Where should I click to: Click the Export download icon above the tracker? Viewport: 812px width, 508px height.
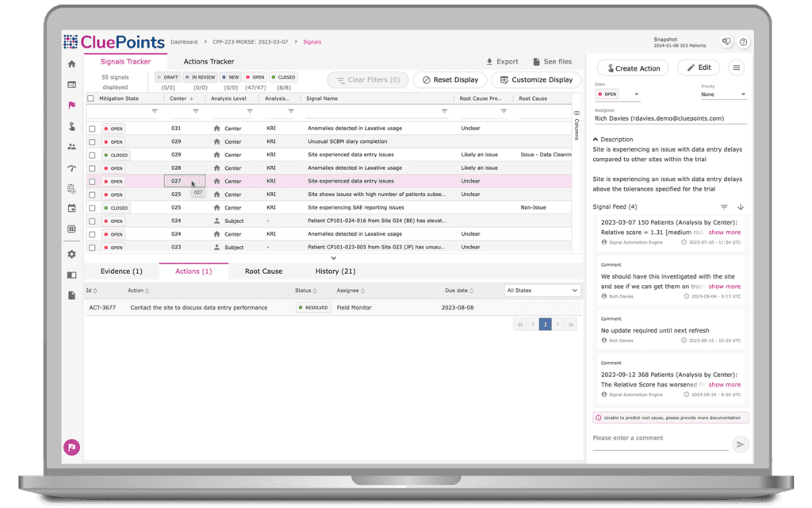[490, 61]
